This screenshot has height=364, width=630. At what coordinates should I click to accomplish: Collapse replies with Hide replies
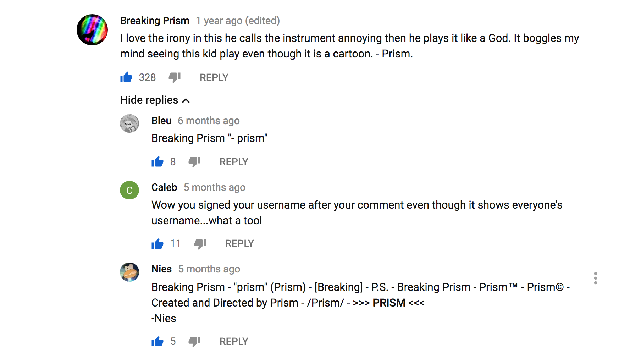(x=149, y=100)
